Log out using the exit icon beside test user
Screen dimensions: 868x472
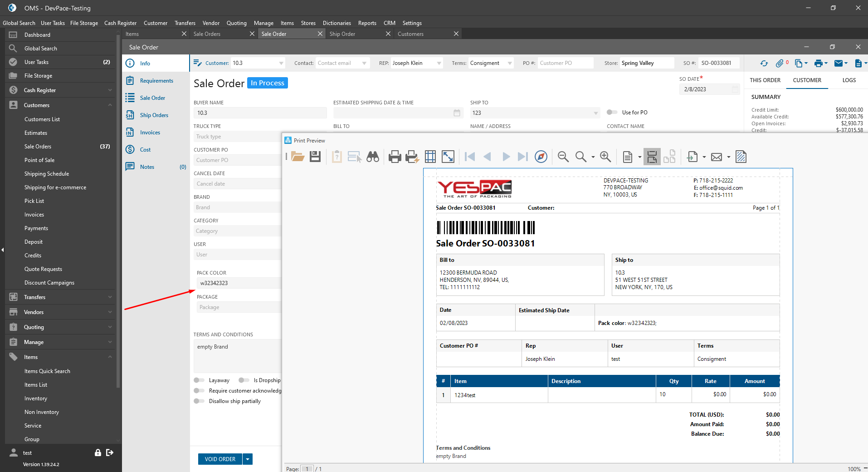[x=110, y=452]
